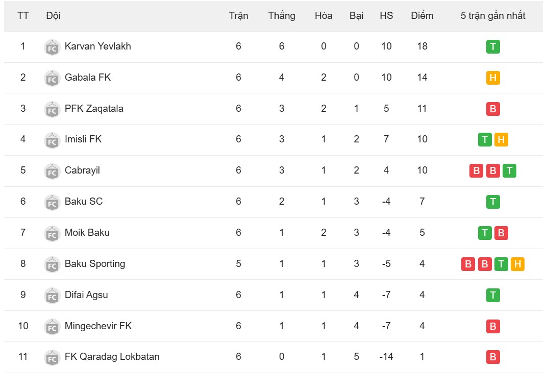
Task: Click the Karvan Yevlakh team logo icon
Action: click(52, 47)
